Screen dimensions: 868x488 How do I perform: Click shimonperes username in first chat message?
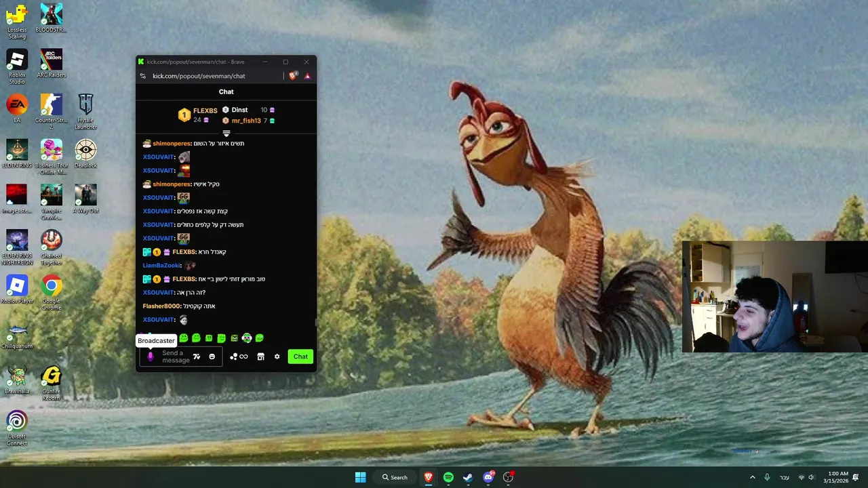tap(172, 144)
